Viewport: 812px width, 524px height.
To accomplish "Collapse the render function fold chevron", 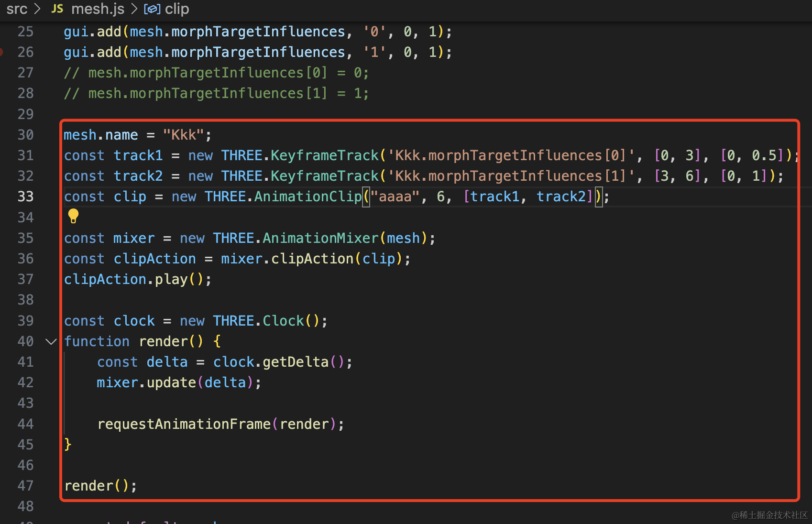I will tap(51, 341).
